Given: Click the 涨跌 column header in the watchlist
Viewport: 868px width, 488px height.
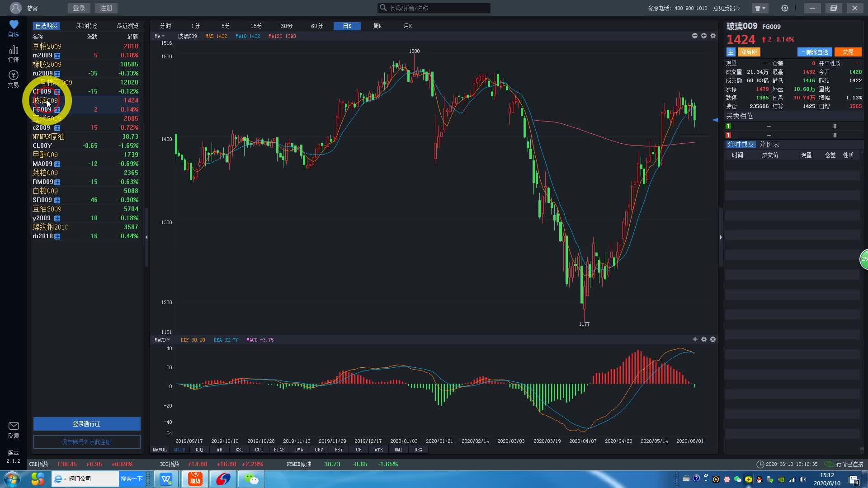Looking at the screenshot, I should [92, 37].
